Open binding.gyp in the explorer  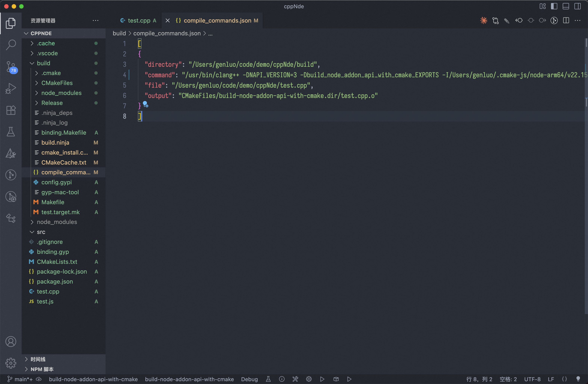[x=63, y=252]
